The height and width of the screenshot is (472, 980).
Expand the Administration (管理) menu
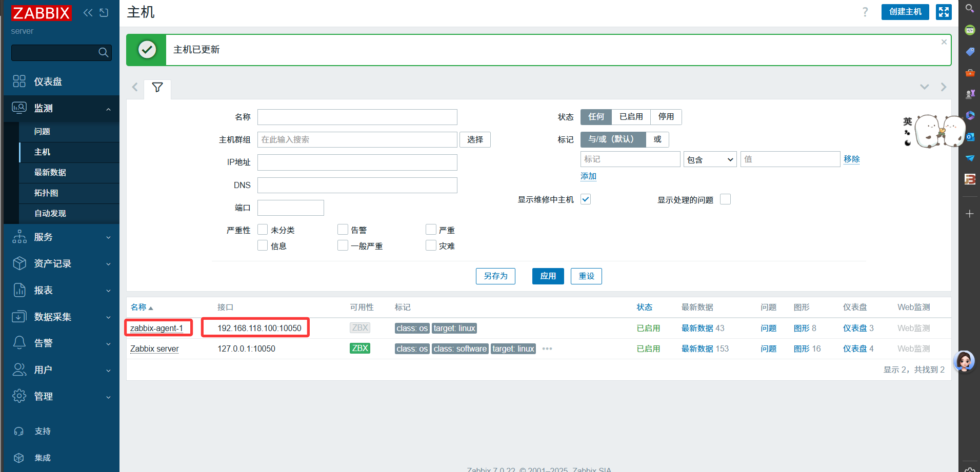click(x=62, y=396)
